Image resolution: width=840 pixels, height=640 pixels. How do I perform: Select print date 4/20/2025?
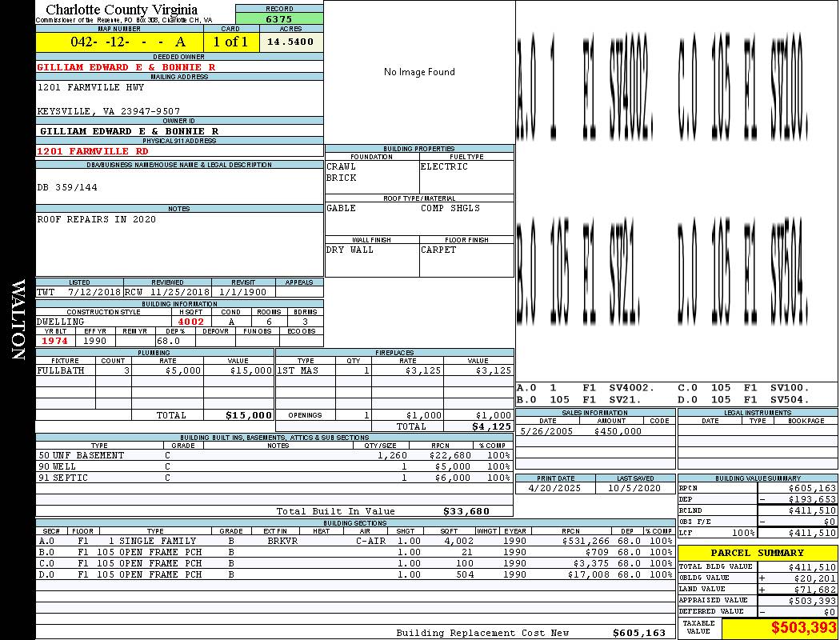tap(554, 488)
